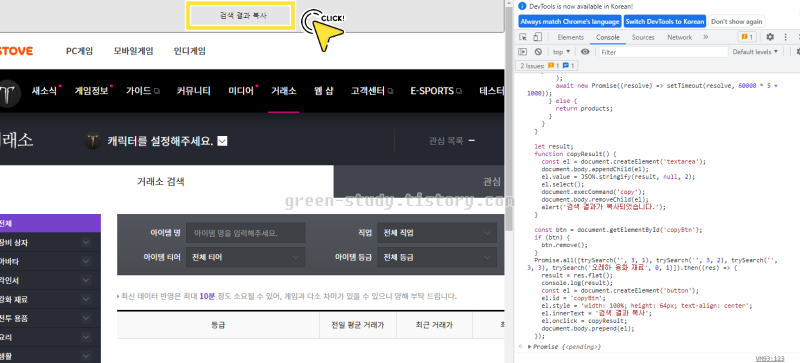Open DevTools settings gear
Viewport: 800px width, 363px height.
770,37
